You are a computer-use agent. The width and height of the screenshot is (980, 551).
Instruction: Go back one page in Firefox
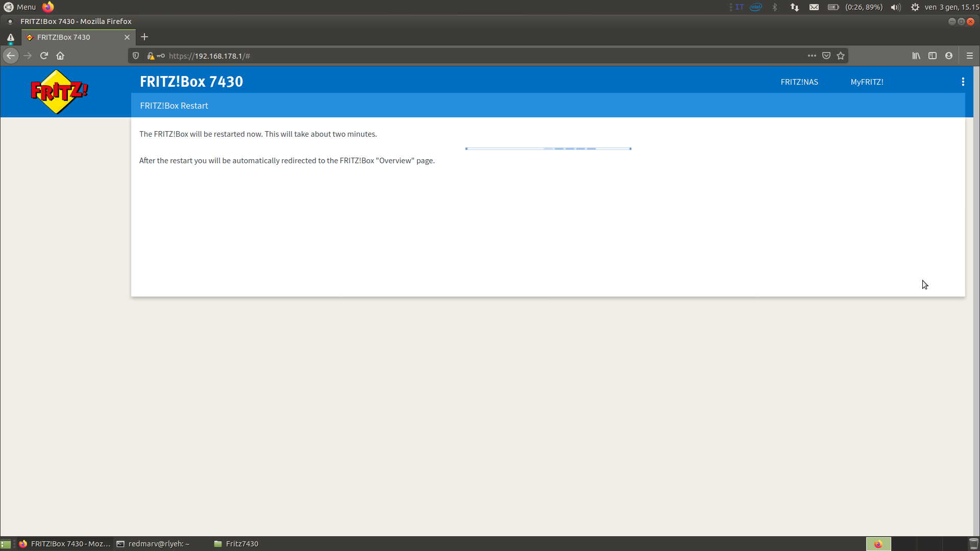coord(11,56)
